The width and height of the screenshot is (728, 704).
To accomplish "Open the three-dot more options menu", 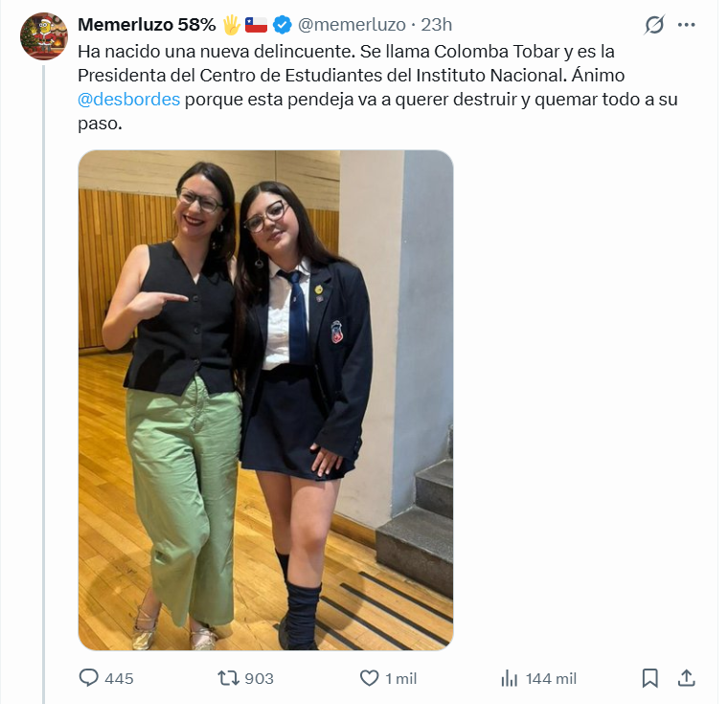I will click(x=687, y=25).
